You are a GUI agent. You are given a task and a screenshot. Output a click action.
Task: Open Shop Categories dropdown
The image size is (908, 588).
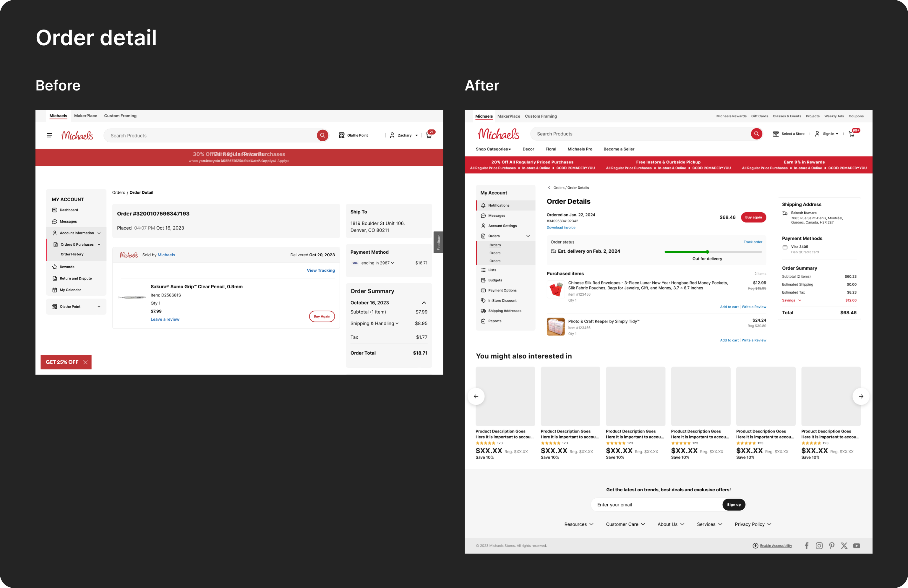point(493,149)
